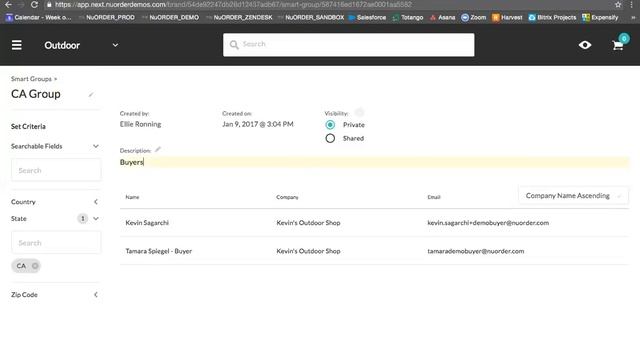Open the Salesforce bookmark
Image resolution: width=640 pixels, height=360 pixels.
(367, 18)
